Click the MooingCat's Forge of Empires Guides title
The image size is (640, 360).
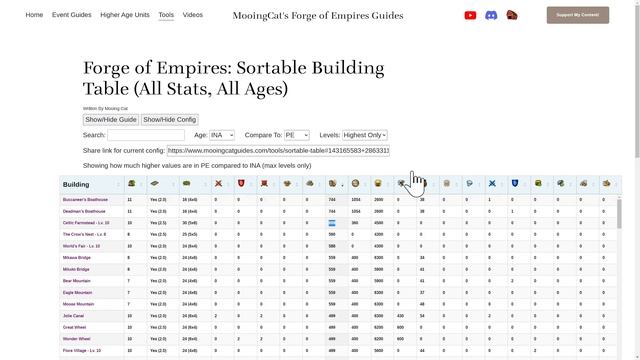click(x=318, y=16)
